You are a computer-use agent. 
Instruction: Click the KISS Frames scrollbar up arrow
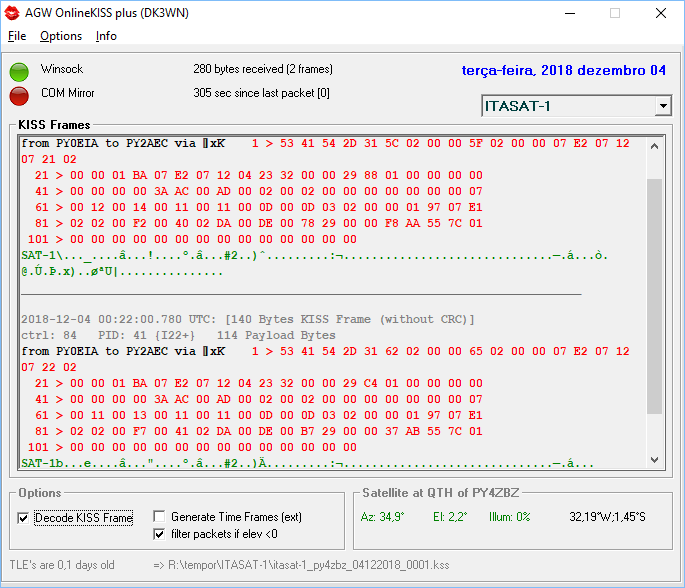pyautogui.click(x=654, y=146)
